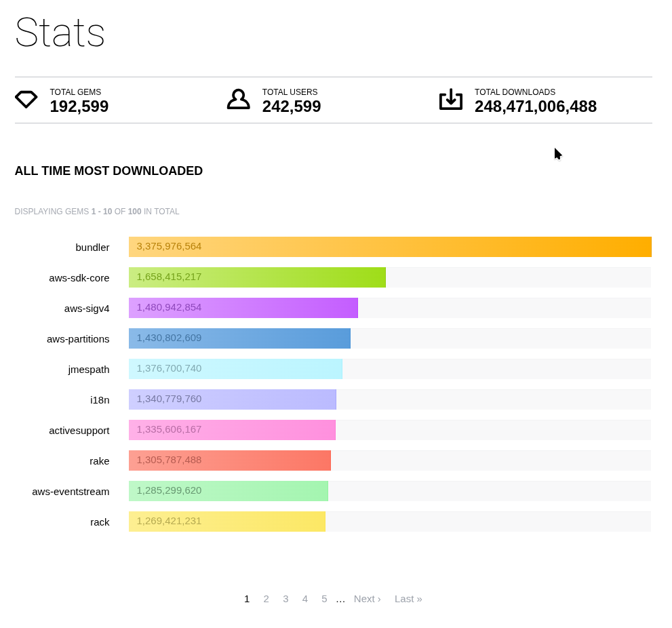Open the aws-sigv4 gem link
The width and height of the screenshot is (672, 628).
pos(87,309)
